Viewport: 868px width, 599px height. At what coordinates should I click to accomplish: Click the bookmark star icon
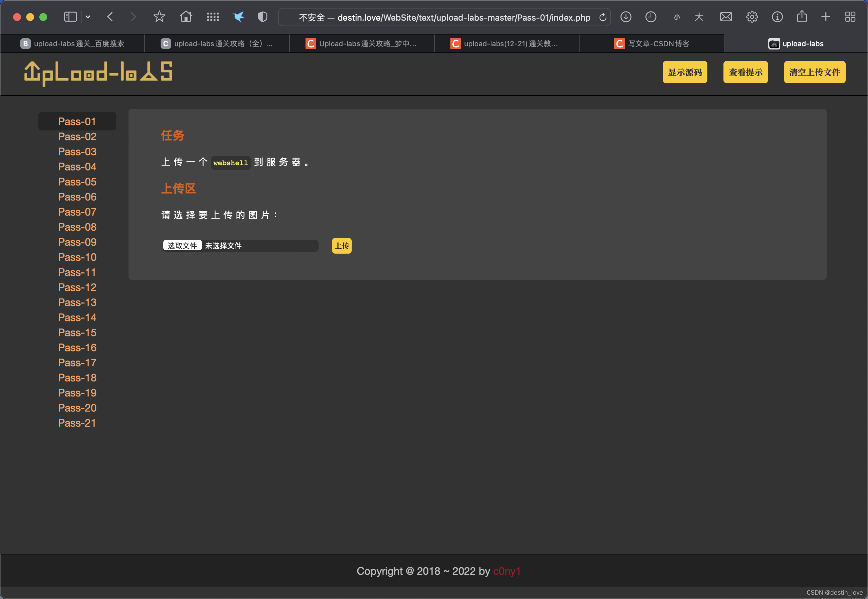tap(159, 16)
